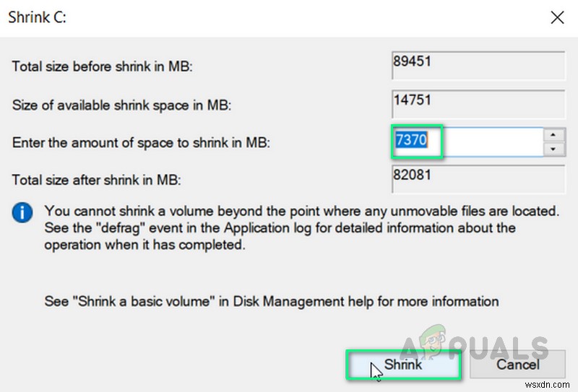
Task: Click the PUALS watermark lettering
Action: pos(499,347)
